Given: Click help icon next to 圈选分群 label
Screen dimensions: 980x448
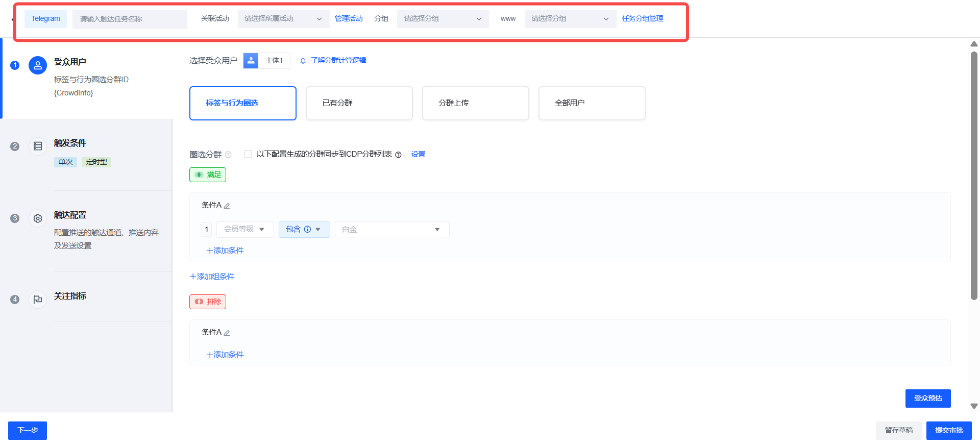Looking at the screenshot, I should point(228,155).
